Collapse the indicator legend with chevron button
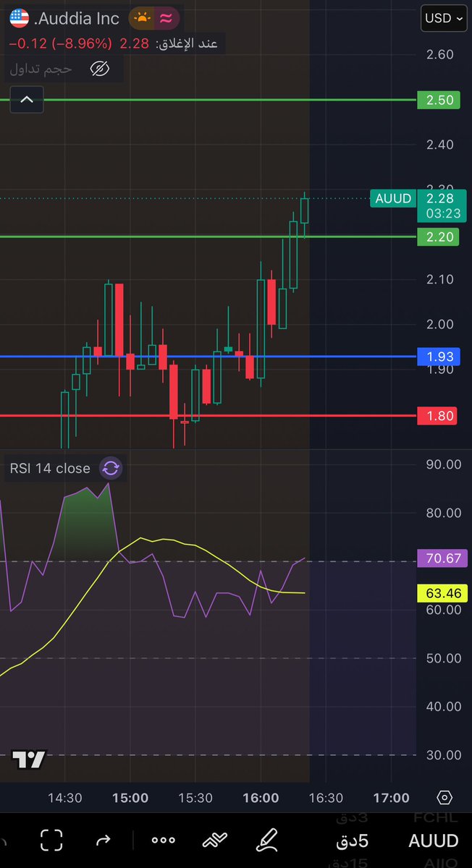This screenshot has height=868, width=472. [x=27, y=100]
